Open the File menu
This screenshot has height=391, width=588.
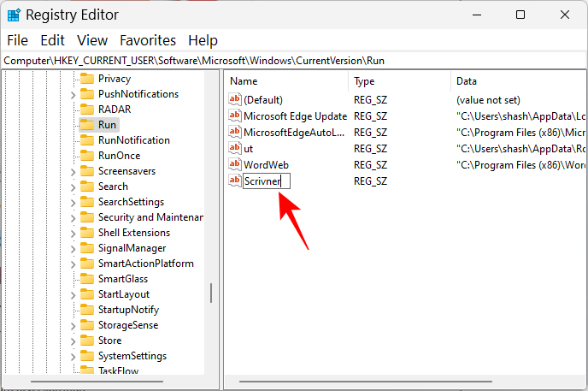pos(17,40)
